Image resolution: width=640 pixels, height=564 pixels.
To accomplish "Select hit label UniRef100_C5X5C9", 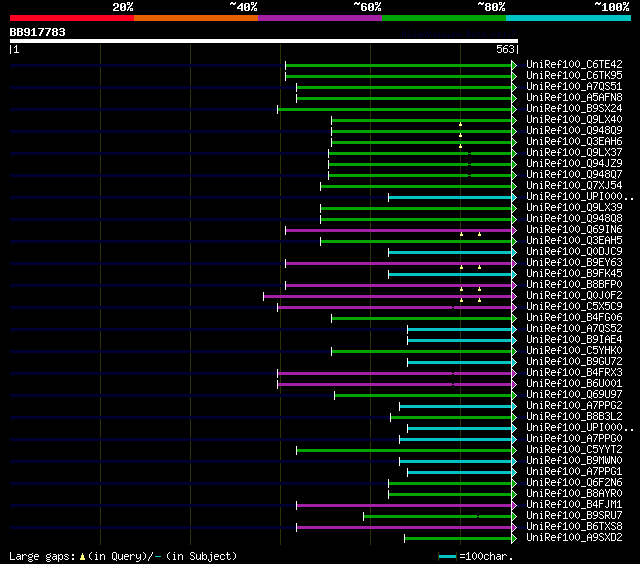I will (574, 306).
